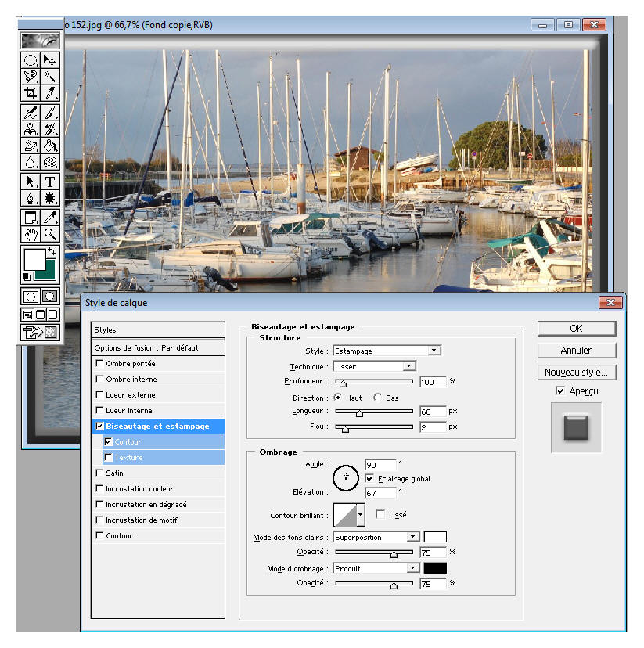The image size is (644, 648).
Task: Enable the Satin checkbox
Action: [99, 473]
